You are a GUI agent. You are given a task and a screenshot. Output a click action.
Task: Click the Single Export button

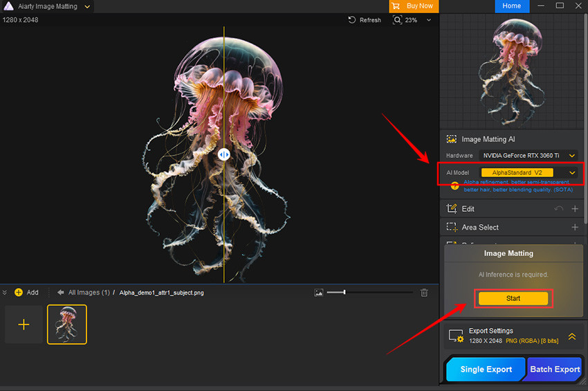486,369
